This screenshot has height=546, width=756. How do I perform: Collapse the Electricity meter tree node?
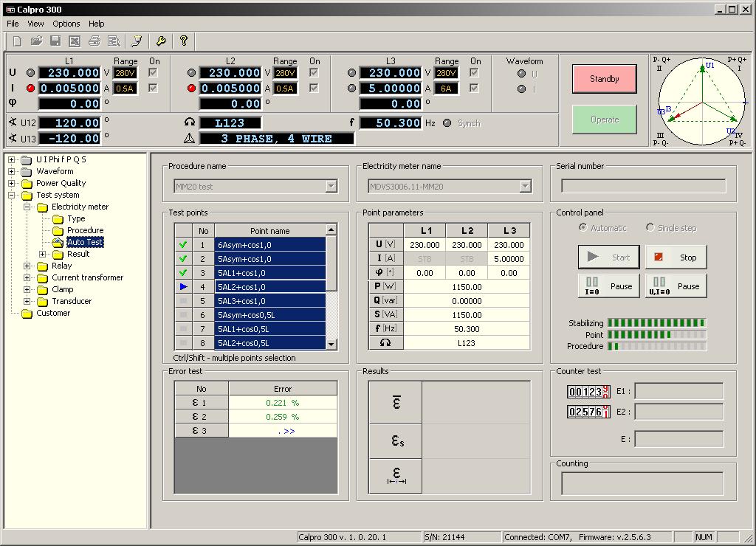click(x=27, y=207)
